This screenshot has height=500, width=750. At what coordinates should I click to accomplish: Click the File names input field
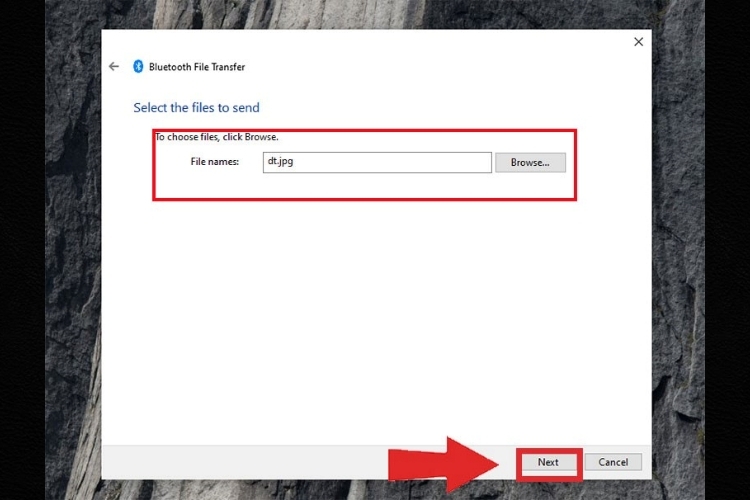pyautogui.click(x=377, y=162)
